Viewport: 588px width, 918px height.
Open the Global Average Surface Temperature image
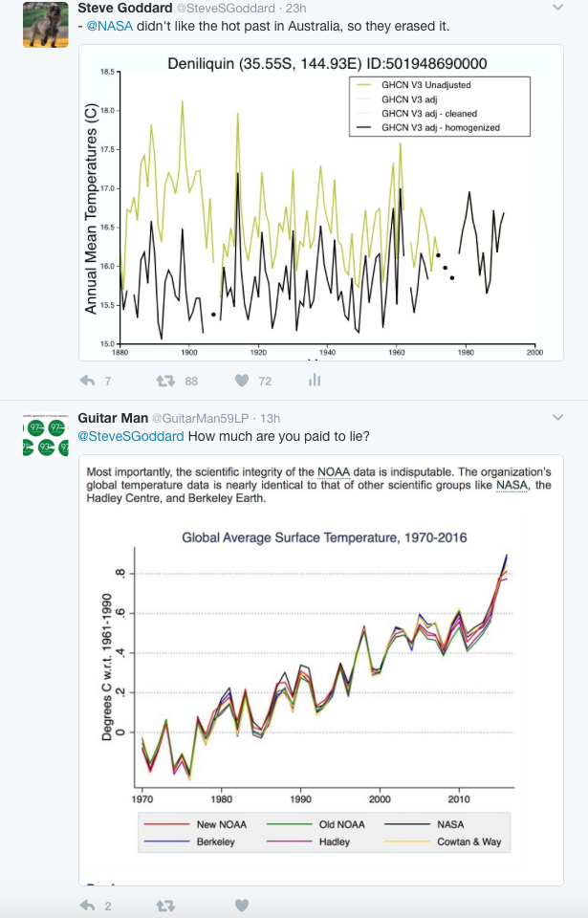click(x=321, y=670)
